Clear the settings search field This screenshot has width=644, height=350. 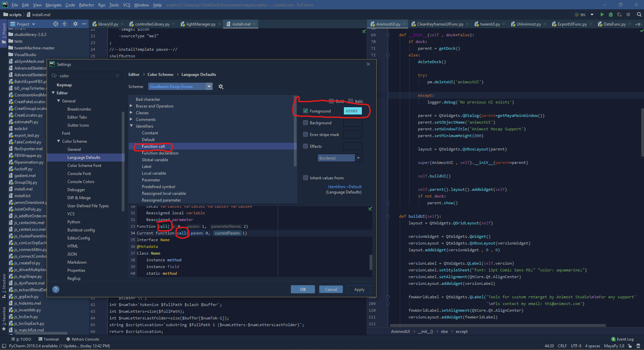click(117, 76)
